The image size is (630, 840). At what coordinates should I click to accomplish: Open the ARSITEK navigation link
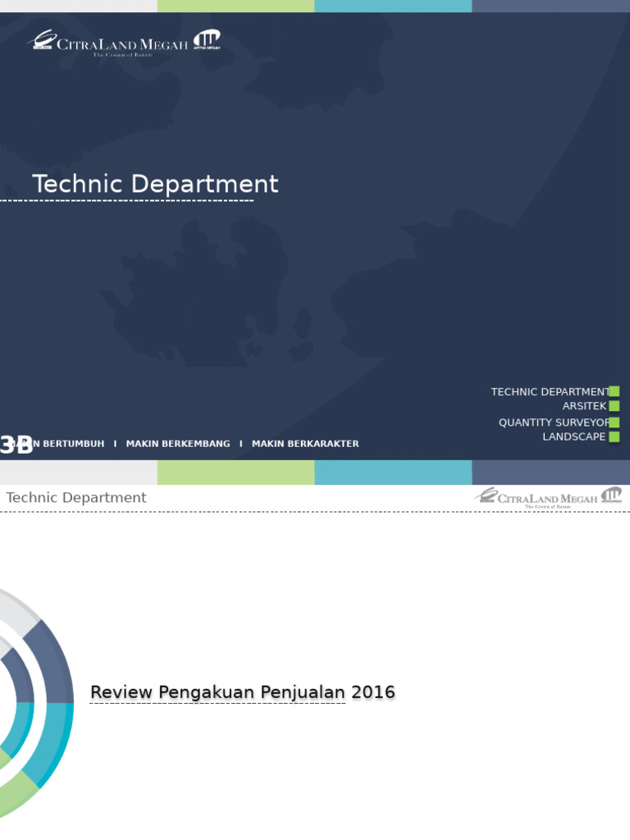[x=584, y=406]
